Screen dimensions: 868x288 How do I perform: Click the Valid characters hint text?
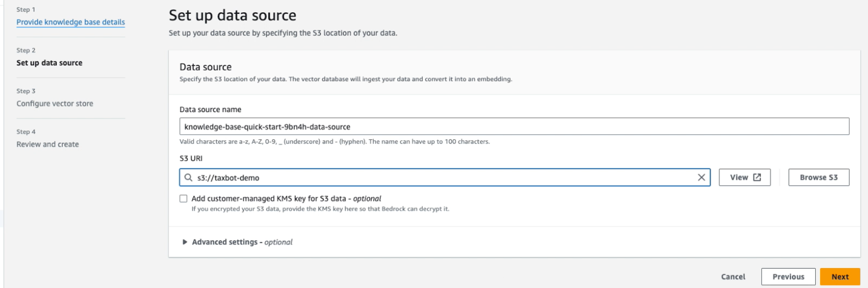(x=334, y=142)
